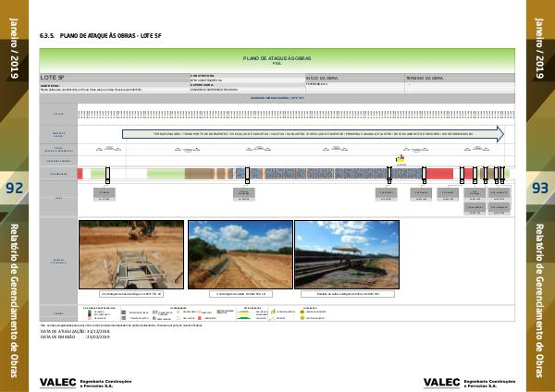Screen dimensions: 555x392
Task: Click the red segment at progress bar start
Action: 80,174
